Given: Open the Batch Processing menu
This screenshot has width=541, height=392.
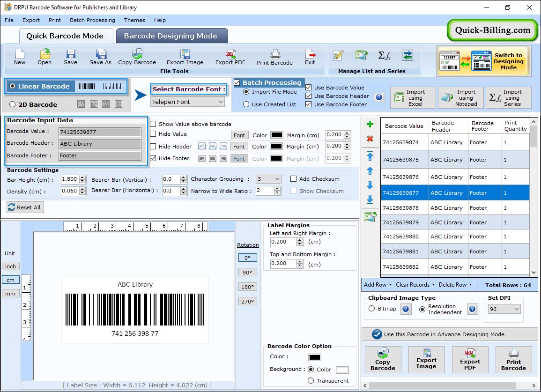Looking at the screenshot, I should (92, 20).
